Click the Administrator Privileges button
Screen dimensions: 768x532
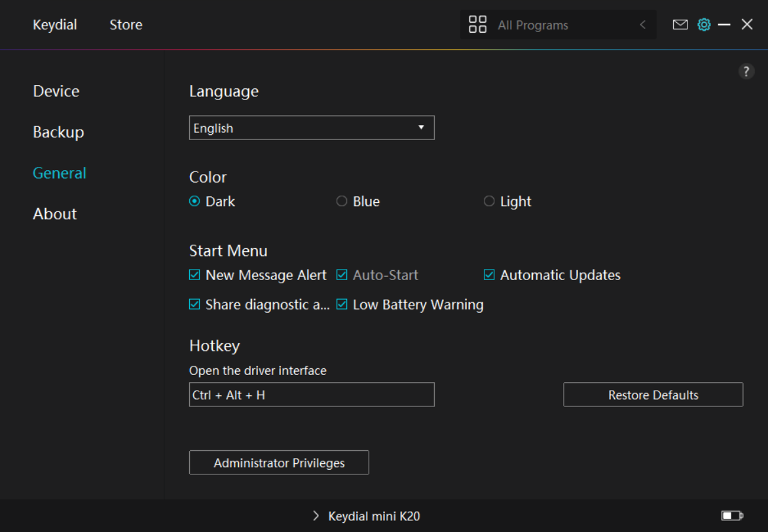point(279,463)
